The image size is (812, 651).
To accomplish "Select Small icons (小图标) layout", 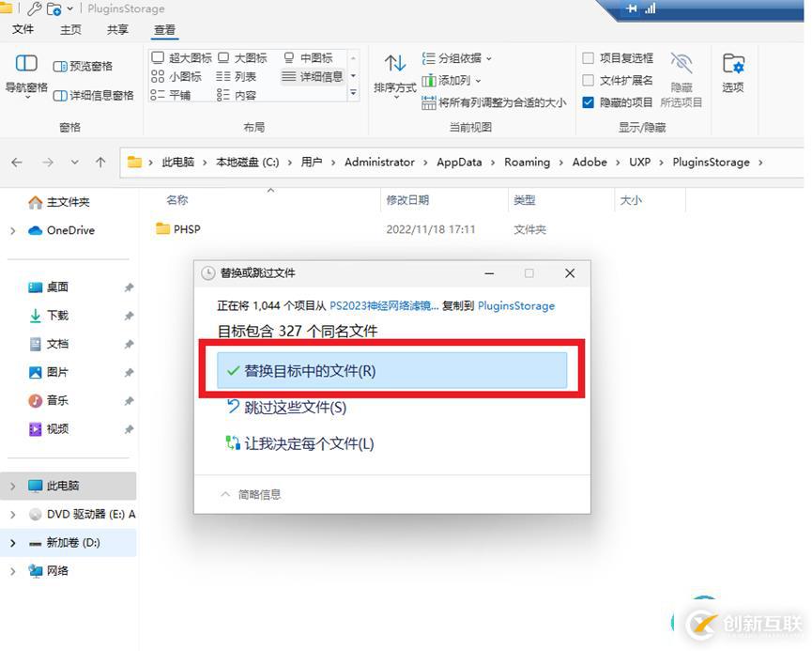I will 176,77.
